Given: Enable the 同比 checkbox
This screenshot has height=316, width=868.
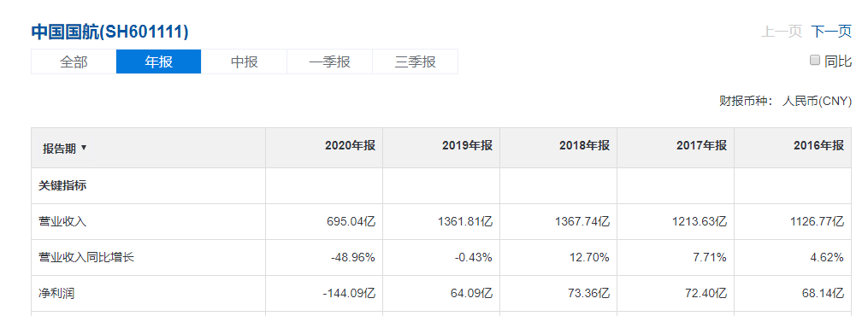Looking at the screenshot, I should [x=814, y=61].
